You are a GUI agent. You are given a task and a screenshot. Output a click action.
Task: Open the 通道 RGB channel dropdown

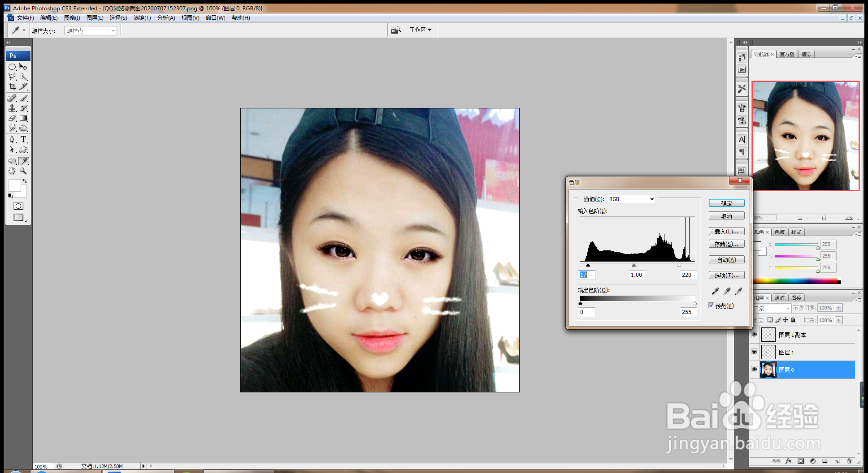[x=631, y=199]
